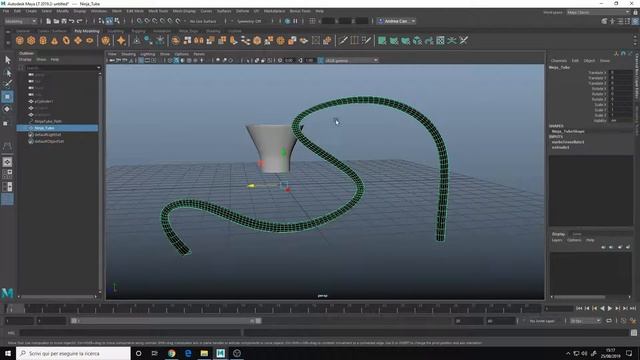This screenshot has width=640, height=360.
Task: Open the Curves menu
Action: coord(206,11)
